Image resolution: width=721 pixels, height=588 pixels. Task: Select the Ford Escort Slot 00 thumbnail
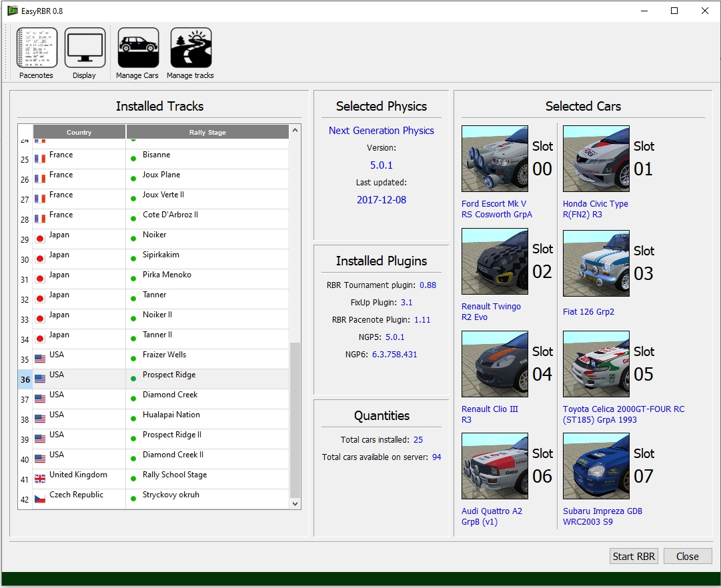(495, 159)
